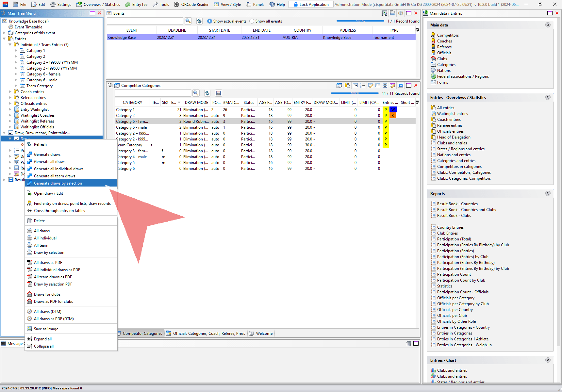The height and width of the screenshot is (392, 562).
Task: Expand Category 1 in the entries tree
Action: 16,51
